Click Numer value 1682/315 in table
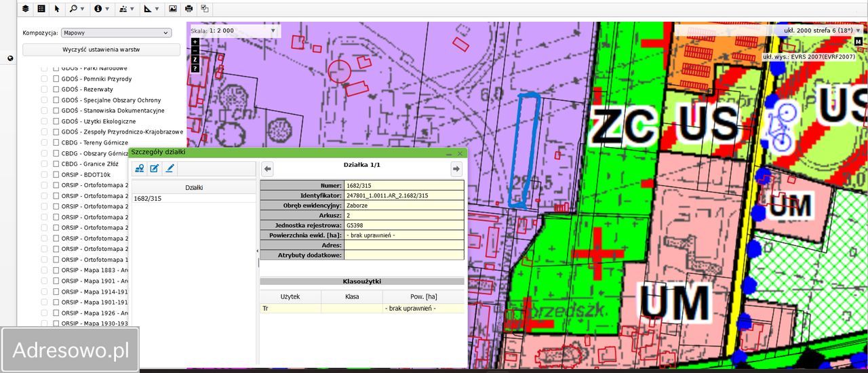The height and width of the screenshot is (373, 868). (359, 185)
